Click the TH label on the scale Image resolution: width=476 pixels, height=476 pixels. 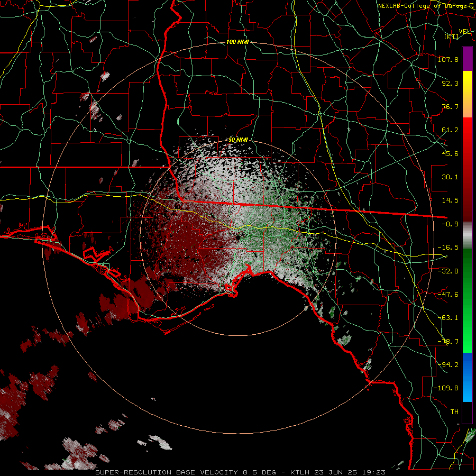[x=454, y=412]
